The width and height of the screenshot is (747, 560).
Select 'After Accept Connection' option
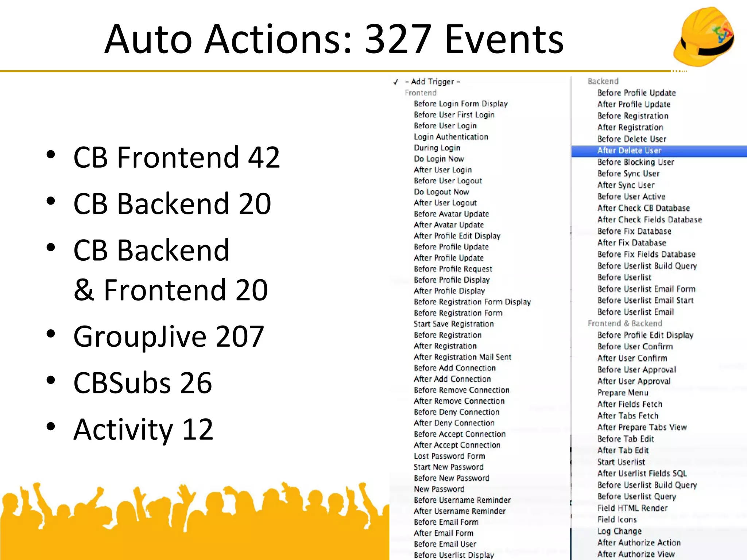(x=457, y=445)
